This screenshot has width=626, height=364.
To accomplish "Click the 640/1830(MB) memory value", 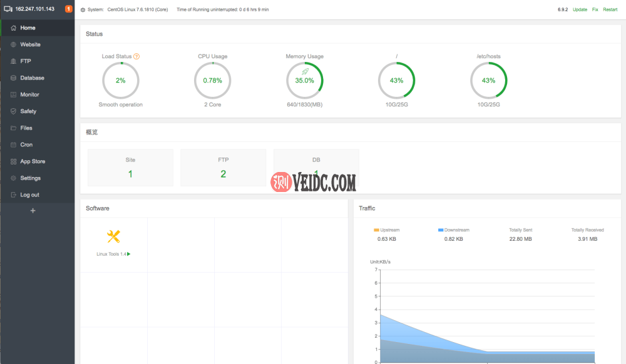I will point(305,104).
